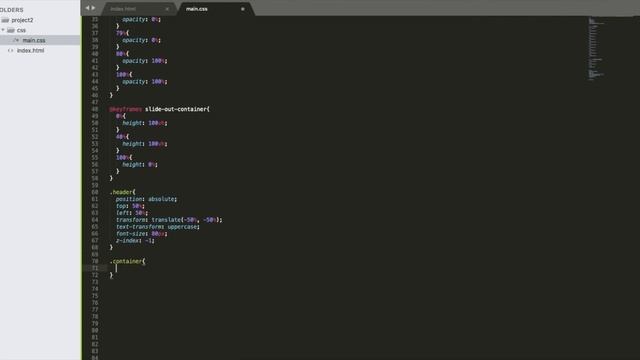Click the index.html file icon in sidebar
This screenshot has width=640, height=360.
point(11,50)
